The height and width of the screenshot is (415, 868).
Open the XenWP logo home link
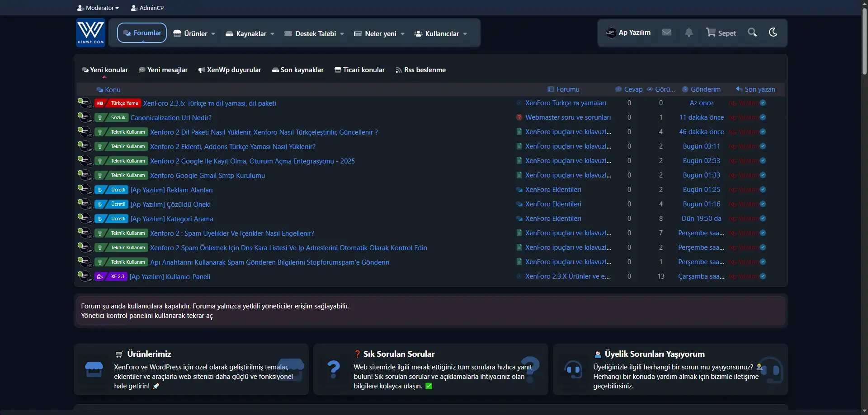[90, 33]
